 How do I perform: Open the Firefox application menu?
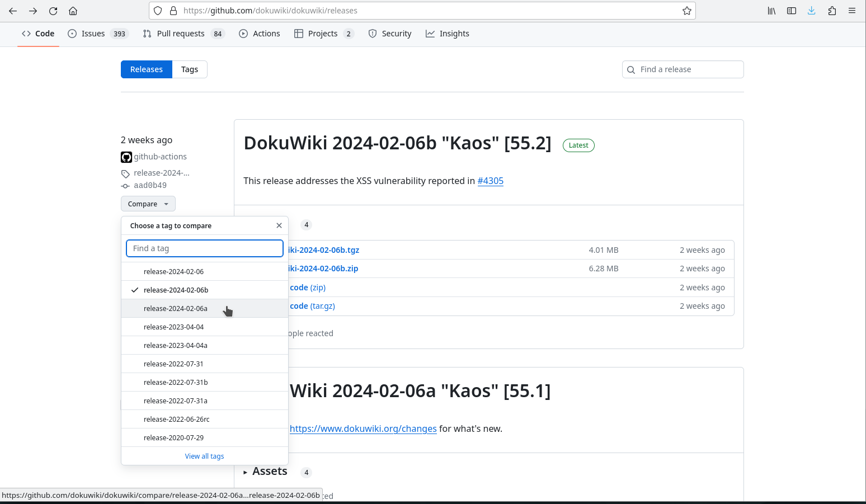[851, 11]
